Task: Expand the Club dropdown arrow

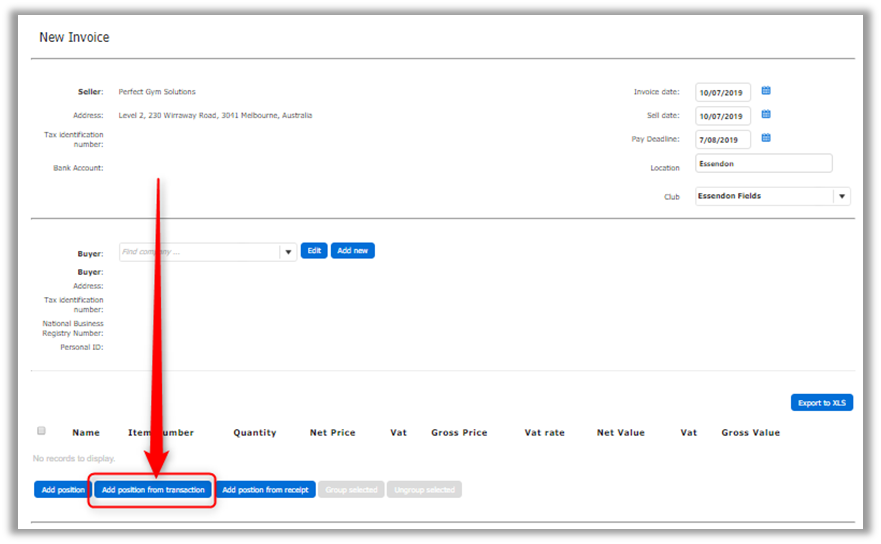Action: [842, 197]
